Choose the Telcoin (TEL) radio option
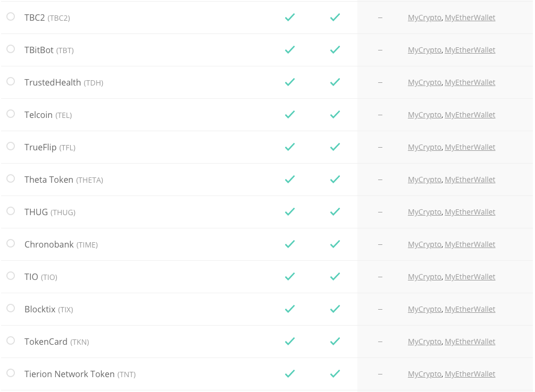 pyautogui.click(x=11, y=114)
